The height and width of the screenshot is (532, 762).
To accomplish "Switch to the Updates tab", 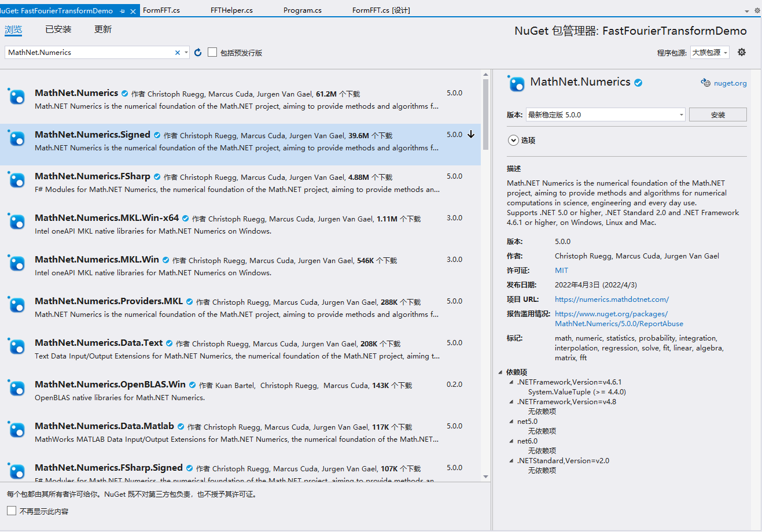I will click(103, 29).
